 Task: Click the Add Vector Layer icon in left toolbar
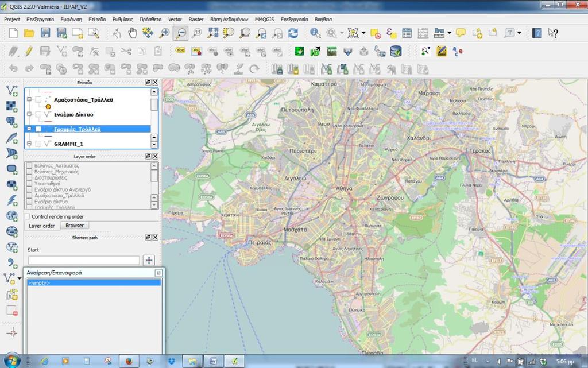12,91
